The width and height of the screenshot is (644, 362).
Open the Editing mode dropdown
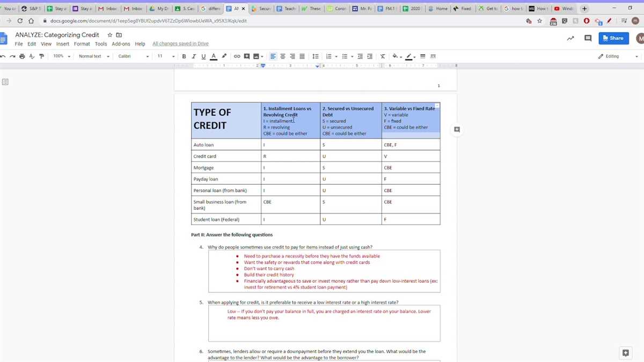618,56
